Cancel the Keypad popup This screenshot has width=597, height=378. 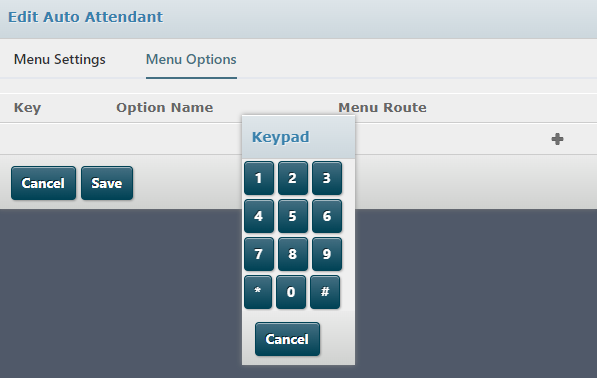pyautogui.click(x=287, y=339)
